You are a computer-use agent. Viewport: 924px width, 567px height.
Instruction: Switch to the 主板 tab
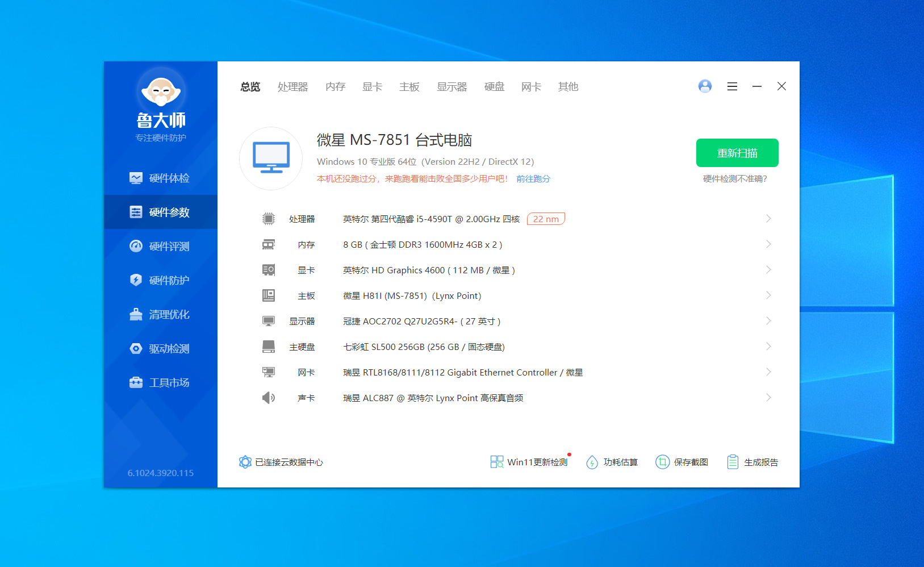coord(409,86)
